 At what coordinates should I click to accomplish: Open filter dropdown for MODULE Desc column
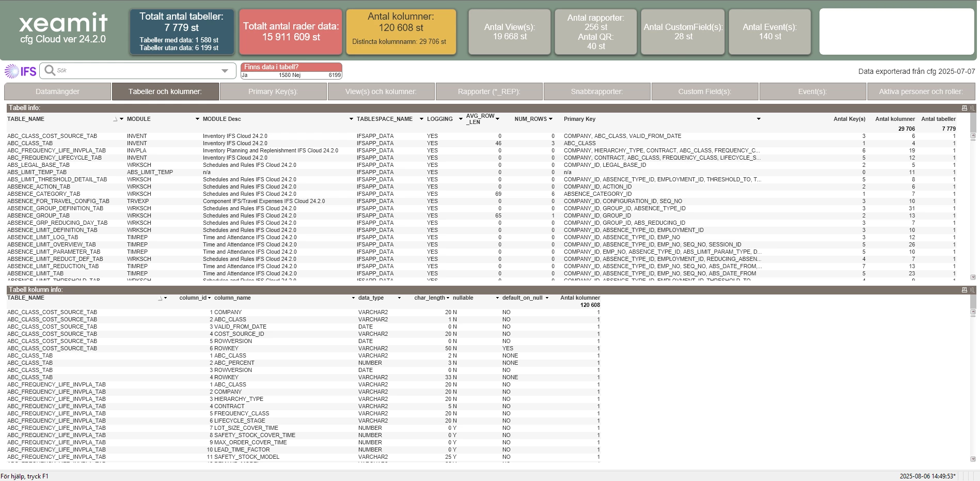(x=351, y=119)
